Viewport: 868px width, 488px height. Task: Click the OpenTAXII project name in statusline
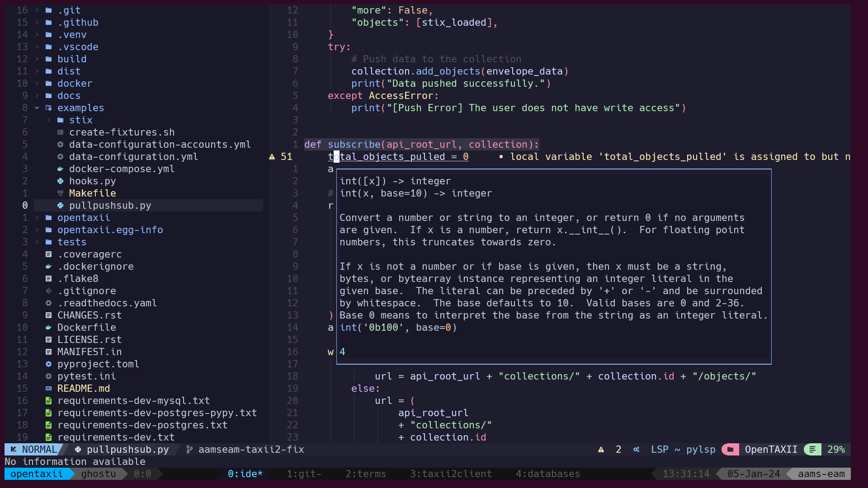pyautogui.click(x=771, y=450)
